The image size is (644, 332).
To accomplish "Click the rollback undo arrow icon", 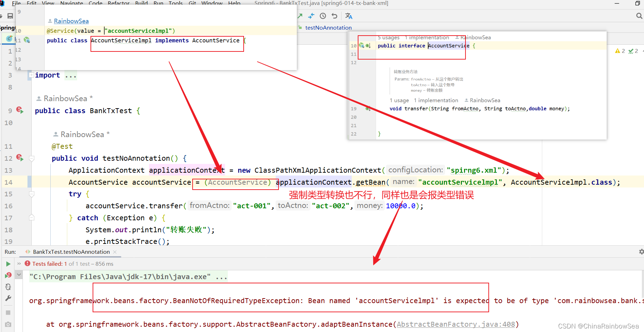I will point(334,16).
